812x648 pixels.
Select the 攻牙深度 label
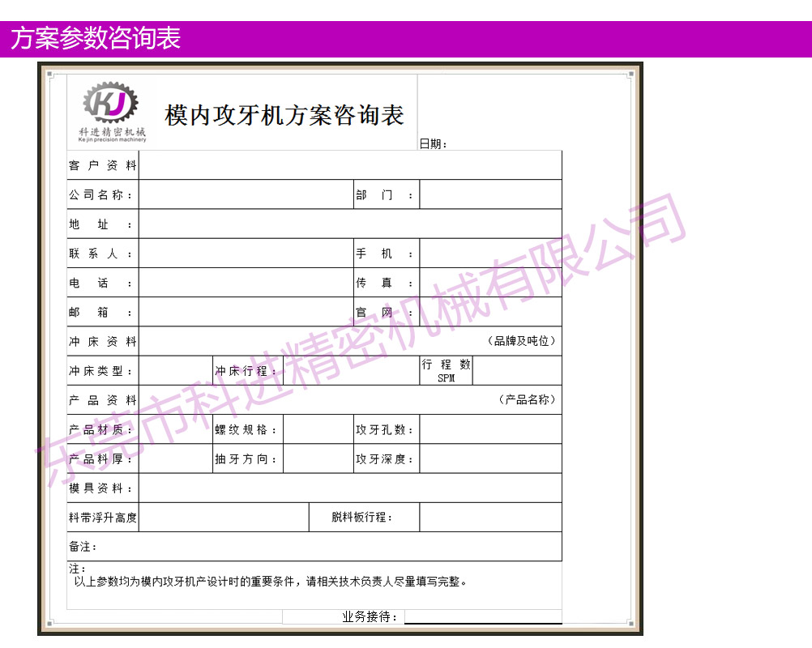[384, 459]
